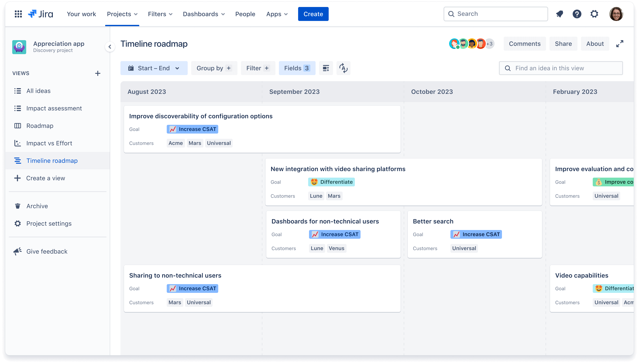This screenshot has width=639, height=364.
Task: Click the auto-refresh/sync icon
Action: (x=344, y=68)
